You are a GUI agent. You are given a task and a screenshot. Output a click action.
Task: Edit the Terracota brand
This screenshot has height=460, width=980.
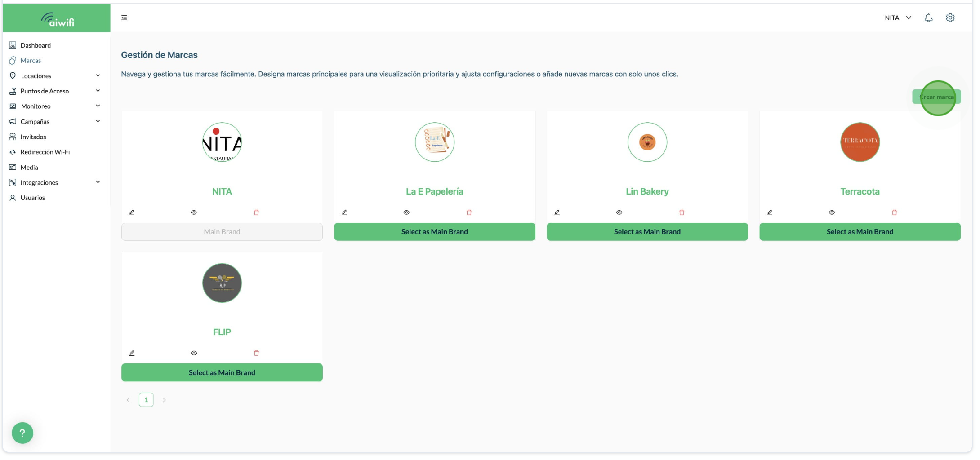pos(770,212)
